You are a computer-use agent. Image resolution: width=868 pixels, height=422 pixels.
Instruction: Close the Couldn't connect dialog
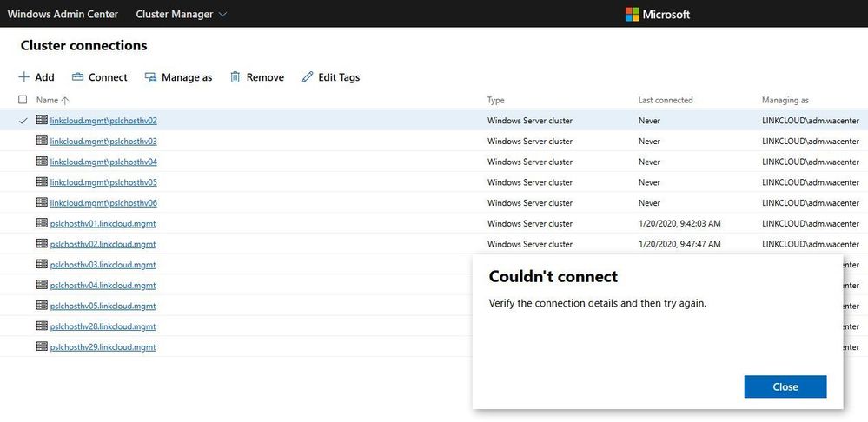click(785, 386)
